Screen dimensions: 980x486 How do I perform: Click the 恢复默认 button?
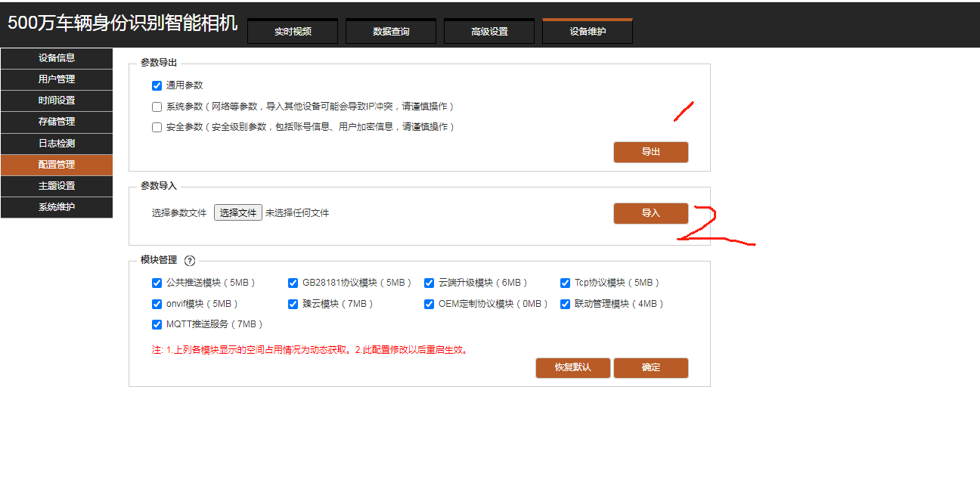pos(572,368)
